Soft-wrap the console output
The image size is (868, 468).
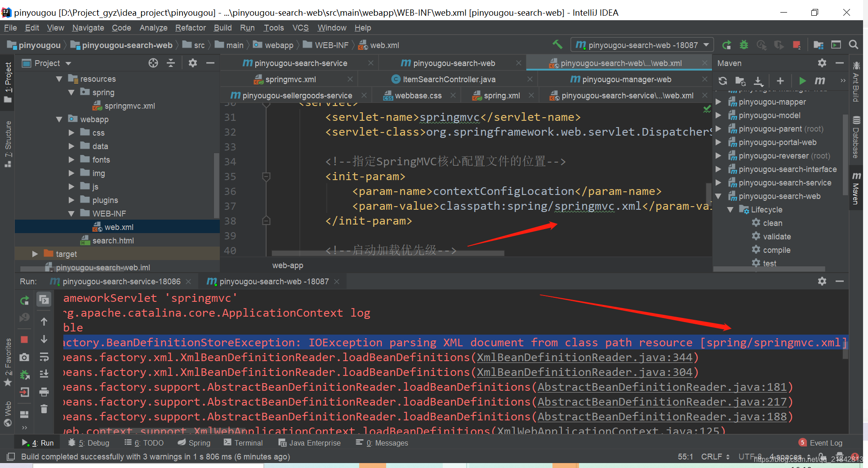[44, 357]
